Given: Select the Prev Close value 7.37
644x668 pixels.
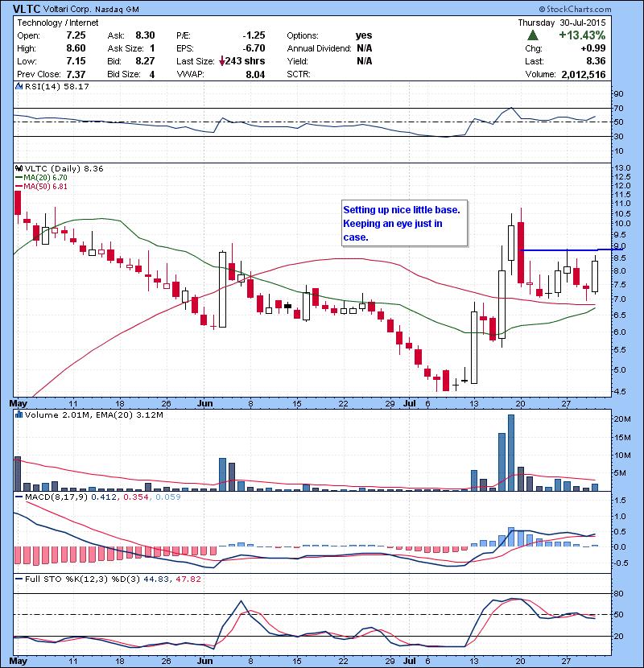Looking at the screenshot, I should 76,74.
